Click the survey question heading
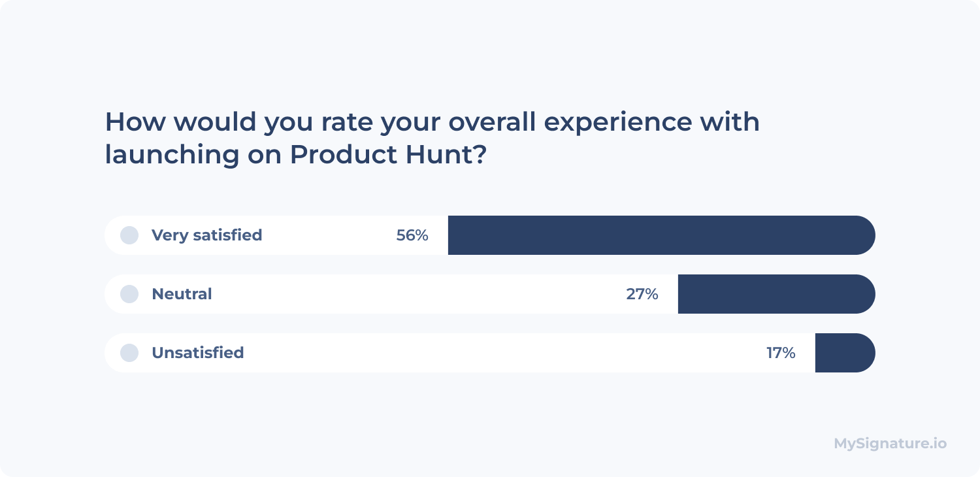The image size is (980, 477). (433, 139)
